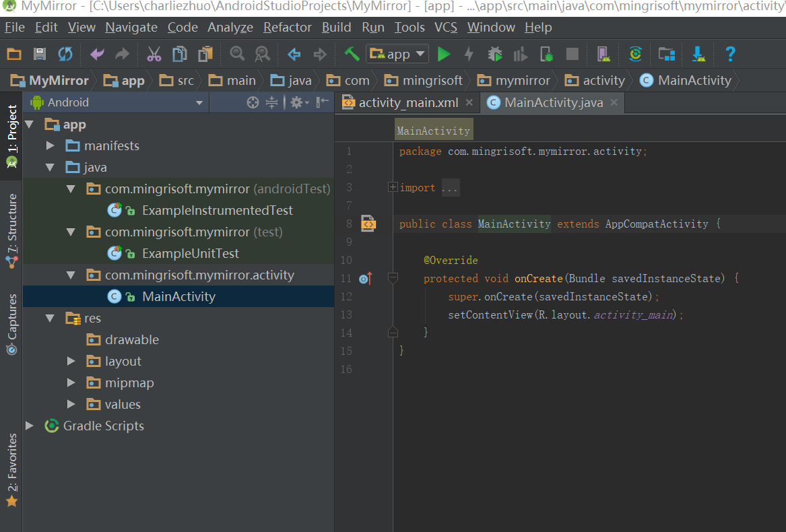This screenshot has height=532, width=786.
Task: Expand the values folder
Action: click(71, 404)
